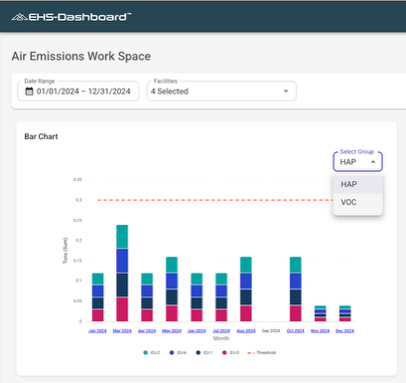Screen dimensions: 406x383
Task: Click the red dashed threshold line
Action: (x=215, y=200)
